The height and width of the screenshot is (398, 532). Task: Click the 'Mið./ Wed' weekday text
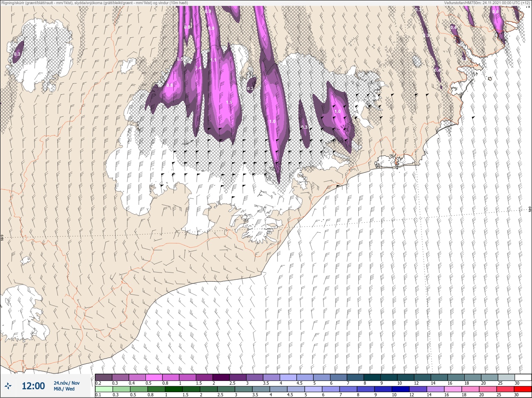tap(64, 389)
